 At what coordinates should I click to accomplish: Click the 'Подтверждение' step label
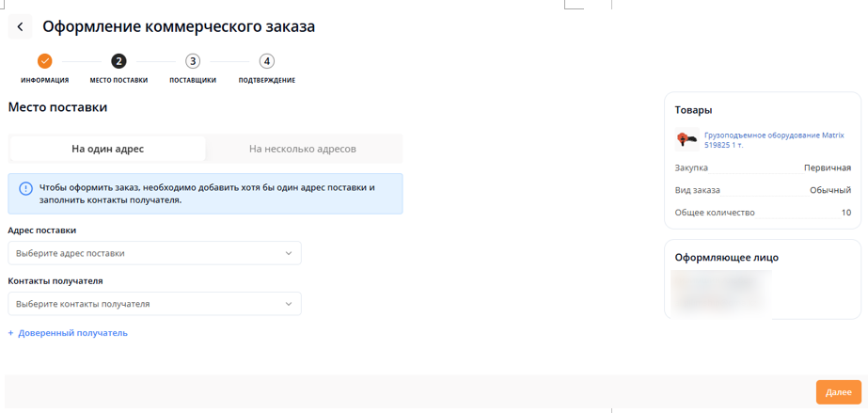pos(267,80)
